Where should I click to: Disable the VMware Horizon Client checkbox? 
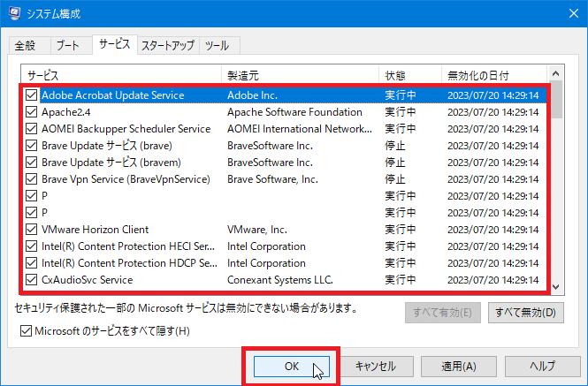pyautogui.click(x=32, y=230)
